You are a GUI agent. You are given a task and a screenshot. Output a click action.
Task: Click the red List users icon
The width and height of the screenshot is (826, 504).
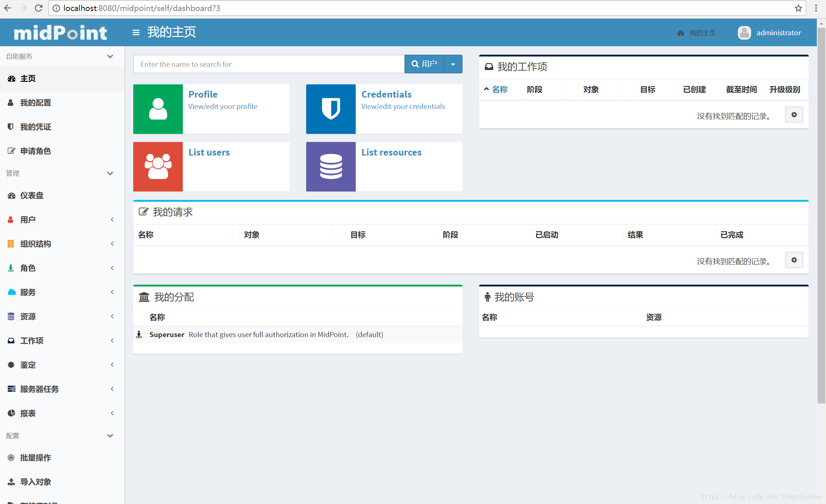[158, 167]
